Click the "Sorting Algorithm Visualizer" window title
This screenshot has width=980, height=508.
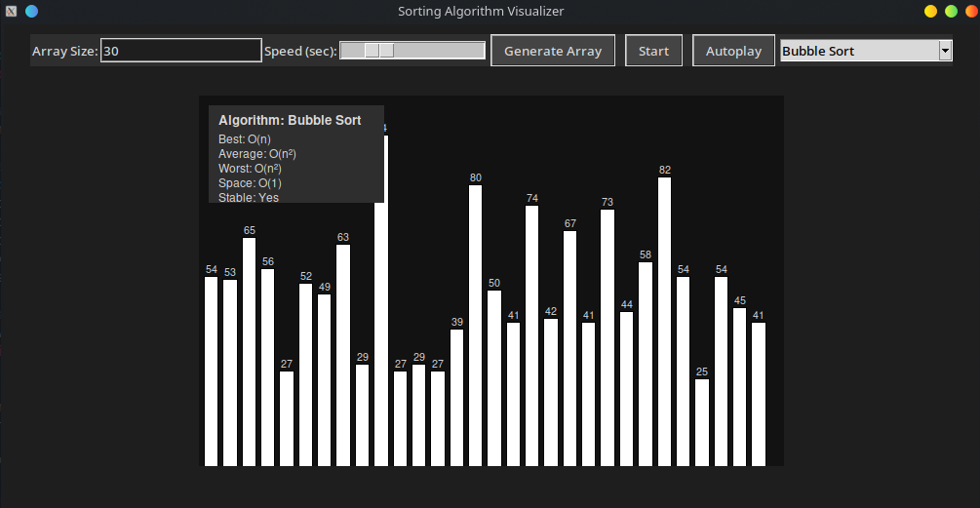[x=481, y=12]
